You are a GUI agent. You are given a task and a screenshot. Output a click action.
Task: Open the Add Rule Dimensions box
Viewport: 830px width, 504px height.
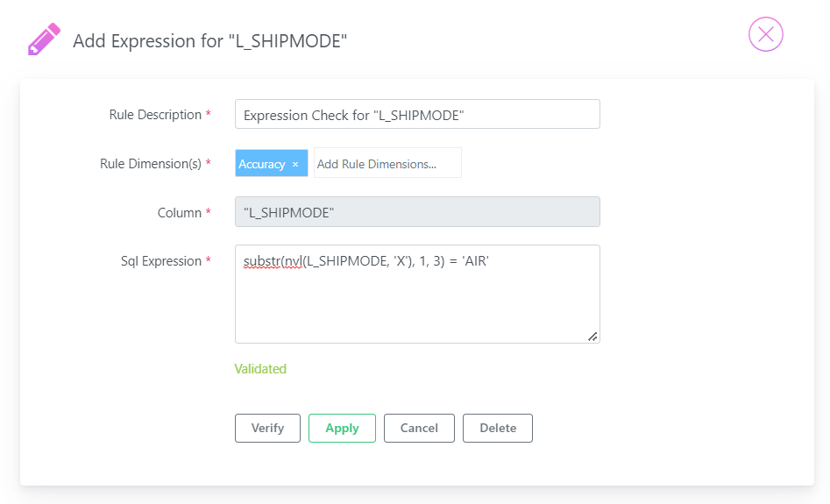pyautogui.click(x=387, y=163)
